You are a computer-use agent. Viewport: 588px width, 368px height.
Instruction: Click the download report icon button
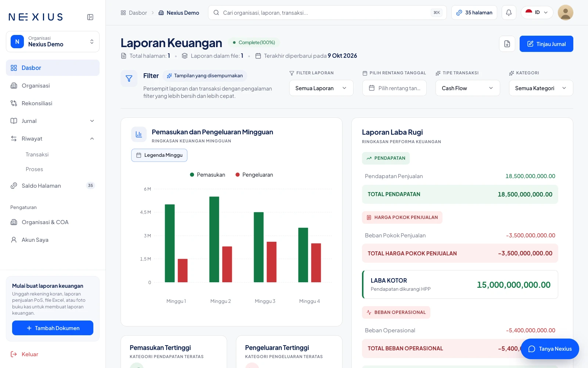coord(507,44)
